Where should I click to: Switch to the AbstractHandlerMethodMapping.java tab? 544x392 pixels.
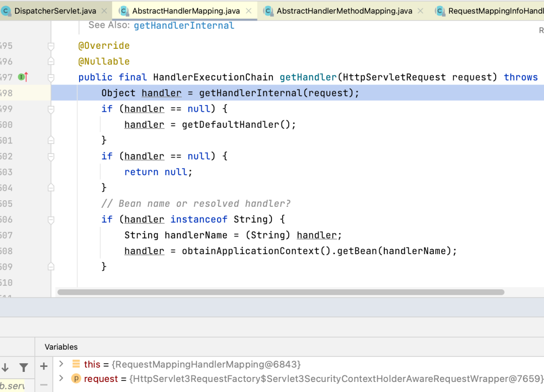(344, 11)
